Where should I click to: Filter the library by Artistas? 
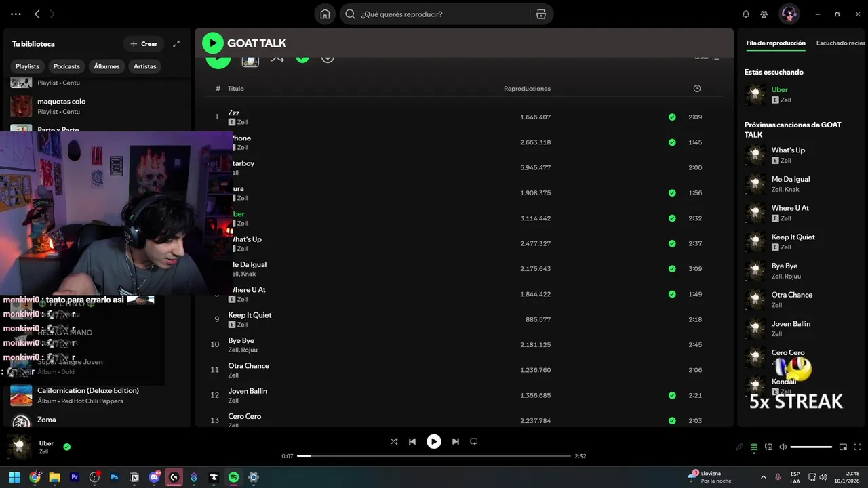point(145,66)
